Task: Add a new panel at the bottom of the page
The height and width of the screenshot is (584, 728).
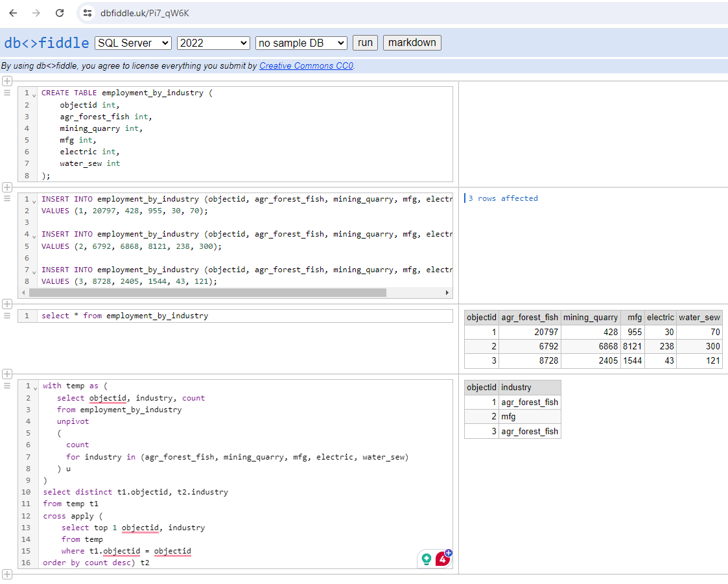Action: pos(6,574)
